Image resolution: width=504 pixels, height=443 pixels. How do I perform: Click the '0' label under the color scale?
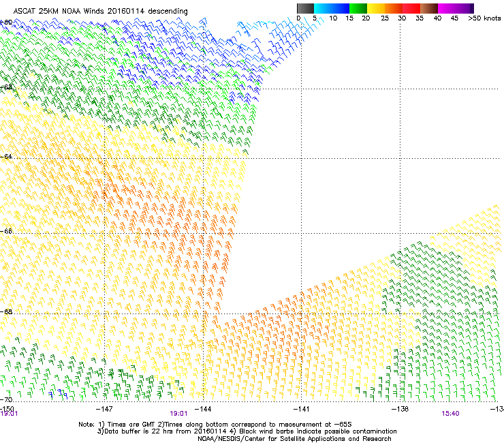pos(298,18)
